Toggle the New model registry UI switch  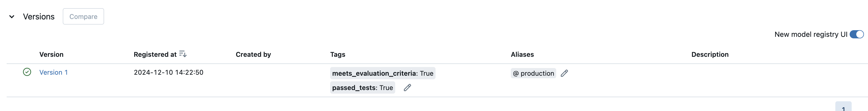click(856, 35)
